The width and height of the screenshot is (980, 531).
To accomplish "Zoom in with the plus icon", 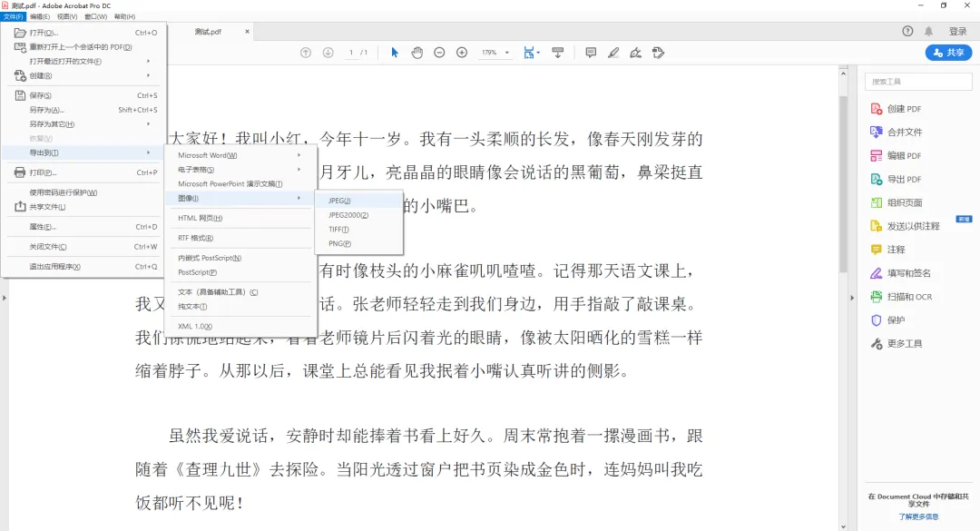I will tap(462, 53).
